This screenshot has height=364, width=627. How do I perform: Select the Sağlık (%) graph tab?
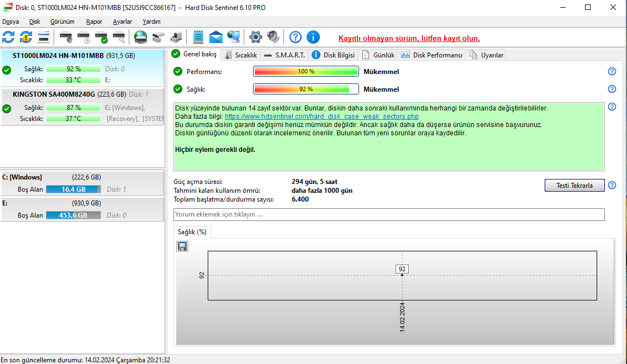tap(192, 232)
